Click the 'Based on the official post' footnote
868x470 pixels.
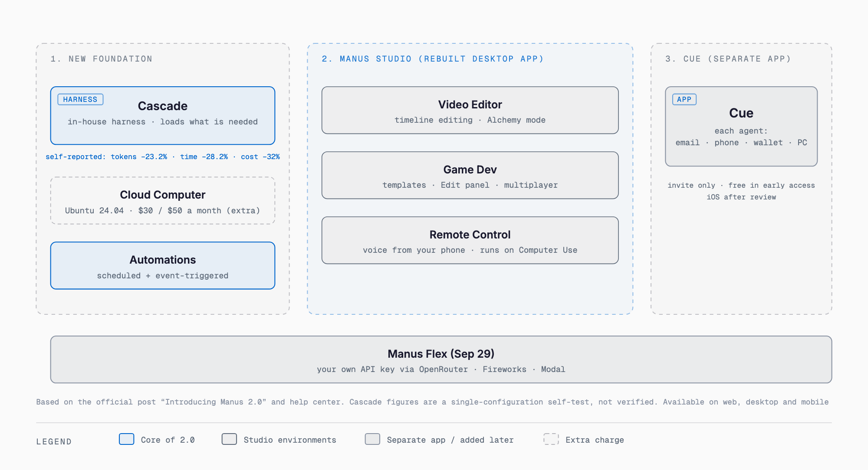[x=432, y=402]
